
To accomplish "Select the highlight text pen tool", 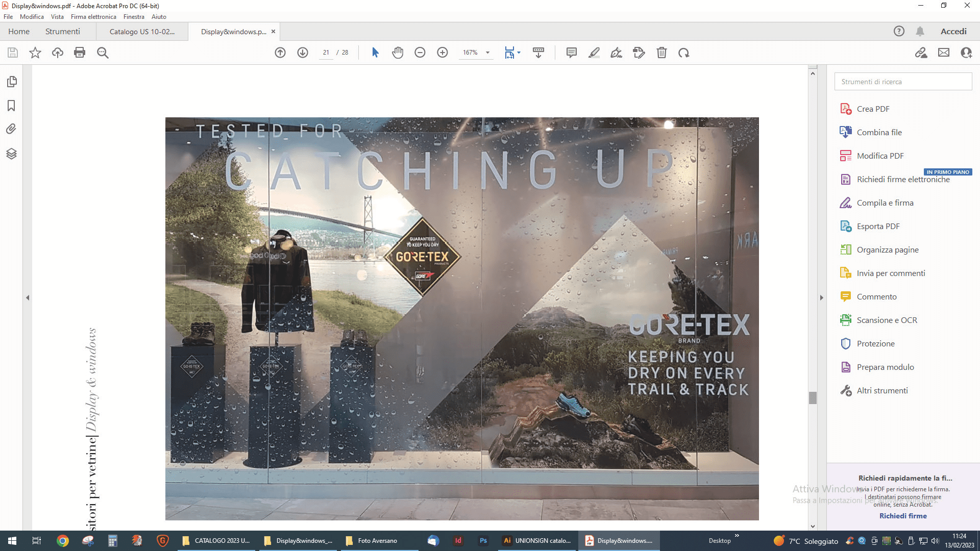I will tap(594, 53).
